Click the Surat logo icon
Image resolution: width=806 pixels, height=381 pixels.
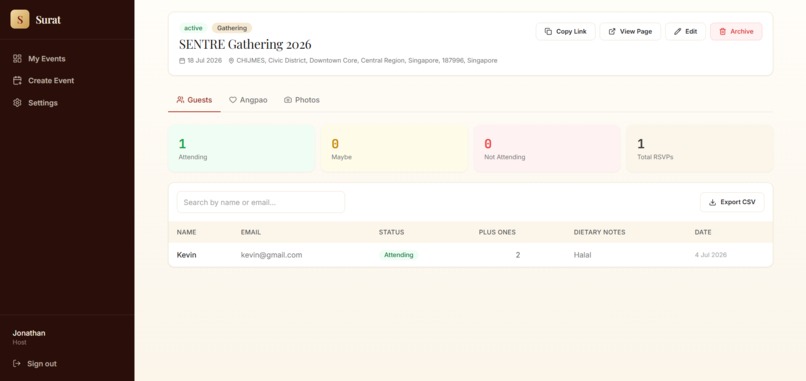[x=20, y=20]
